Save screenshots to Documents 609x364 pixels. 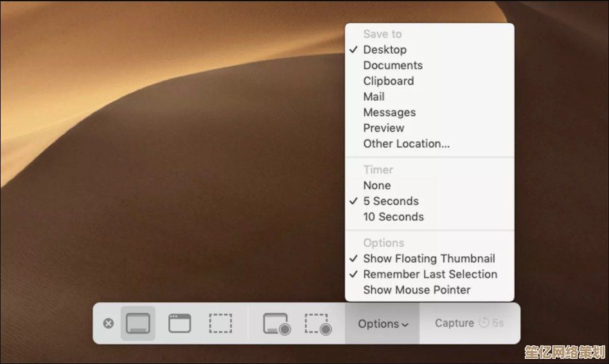[x=393, y=65]
